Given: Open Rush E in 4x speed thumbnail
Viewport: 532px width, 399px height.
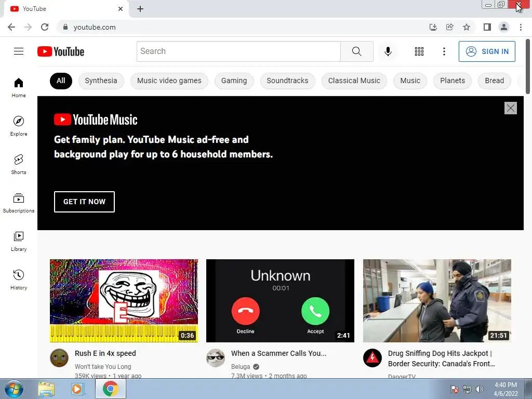Looking at the screenshot, I should click(x=124, y=301).
